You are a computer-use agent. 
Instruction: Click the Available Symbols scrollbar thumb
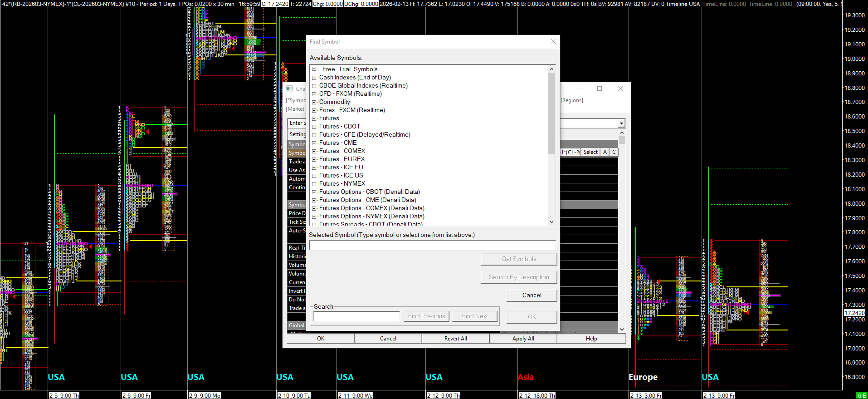point(551,113)
